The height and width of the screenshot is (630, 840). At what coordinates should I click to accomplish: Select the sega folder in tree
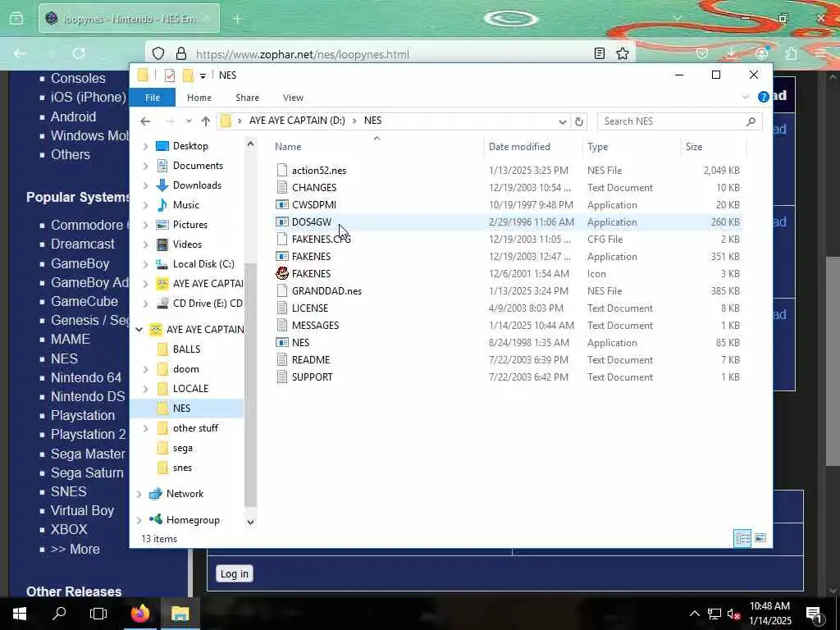pyautogui.click(x=183, y=448)
